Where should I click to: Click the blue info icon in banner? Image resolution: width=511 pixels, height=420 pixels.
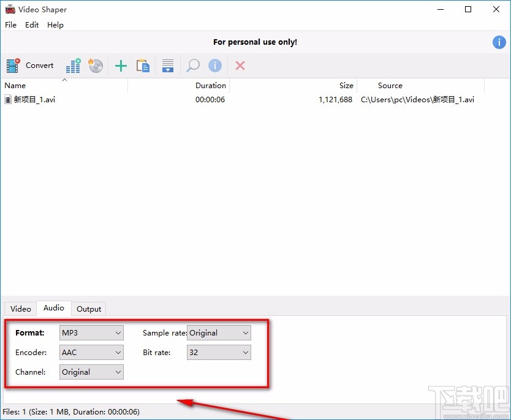click(499, 42)
